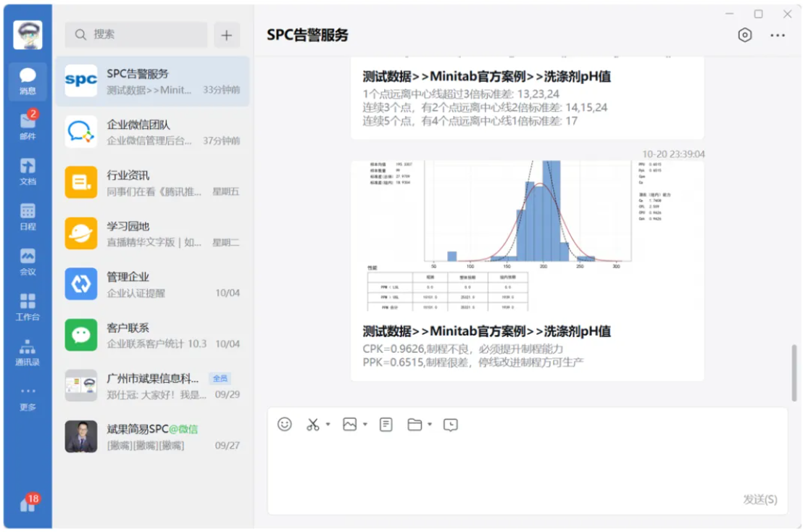The width and height of the screenshot is (803, 532).
Task: Expand the folder file dropdown arrow
Action: (x=430, y=425)
